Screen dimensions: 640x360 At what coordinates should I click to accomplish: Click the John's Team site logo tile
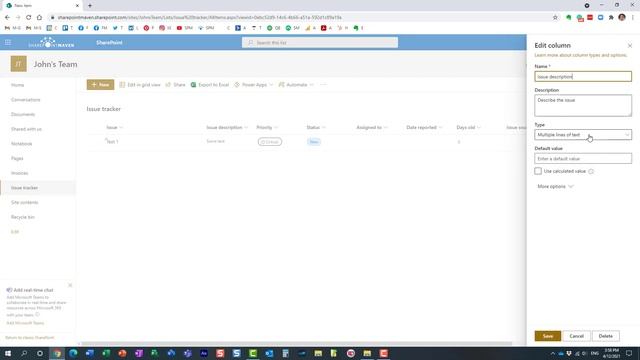click(x=18, y=64)
